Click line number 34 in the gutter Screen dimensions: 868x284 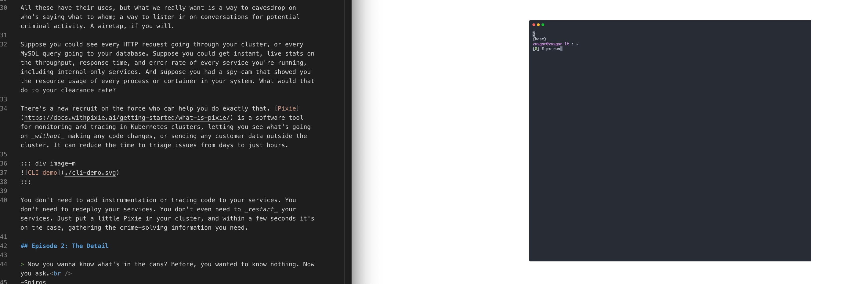pos(4,109)
